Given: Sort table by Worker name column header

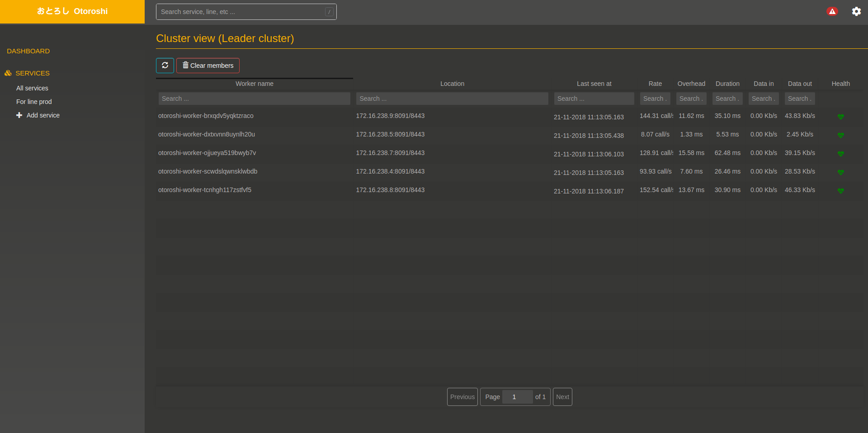Looking at the screenshot, I should tap(254, 84).
